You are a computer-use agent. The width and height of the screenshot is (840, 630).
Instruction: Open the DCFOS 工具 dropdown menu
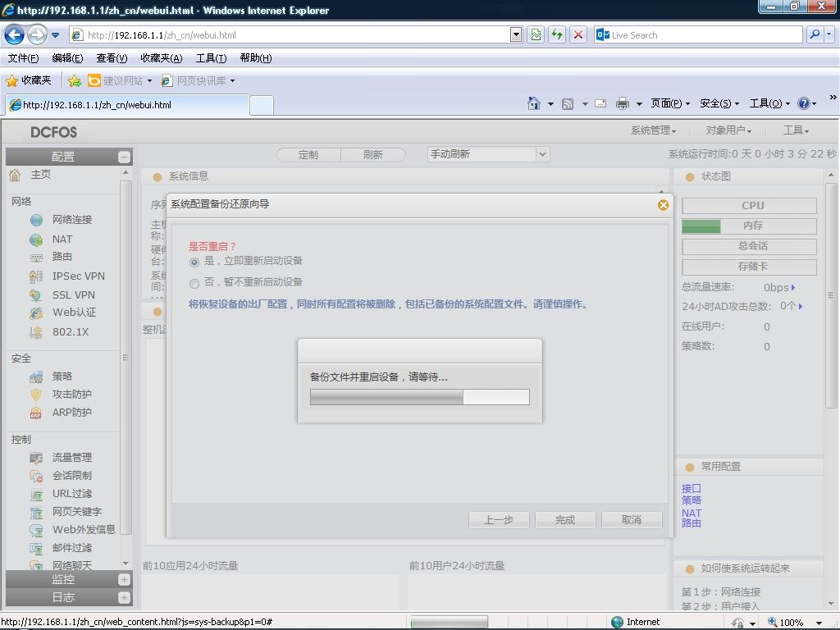pos(796,130)
